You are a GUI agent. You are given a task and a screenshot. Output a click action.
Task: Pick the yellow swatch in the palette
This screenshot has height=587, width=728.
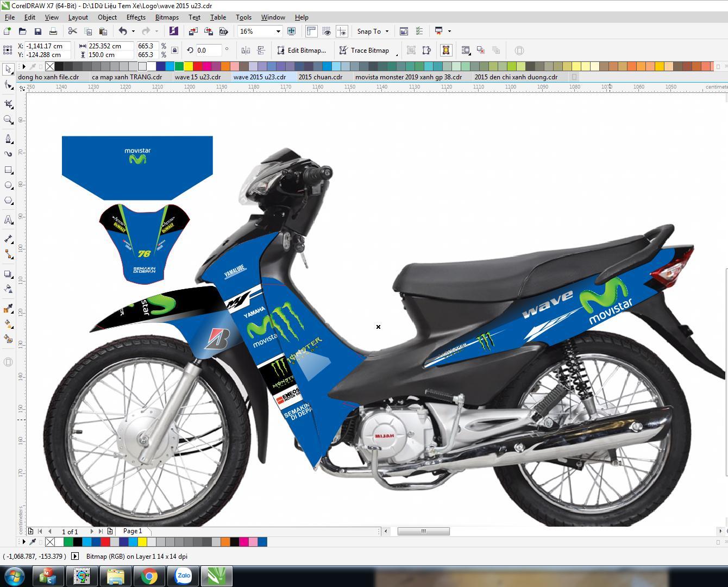click(x=188, y=66)
